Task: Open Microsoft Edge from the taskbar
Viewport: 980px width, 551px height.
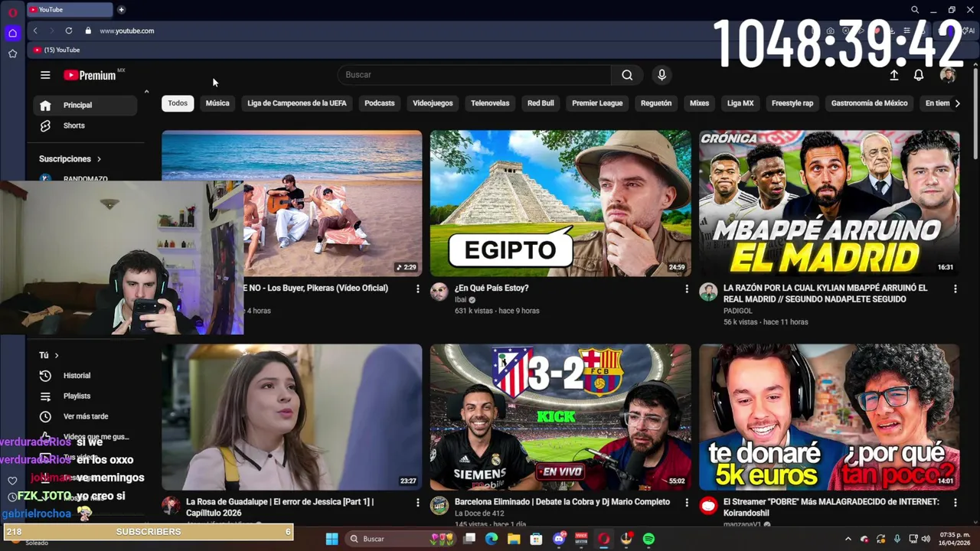Action: [491, 539]
